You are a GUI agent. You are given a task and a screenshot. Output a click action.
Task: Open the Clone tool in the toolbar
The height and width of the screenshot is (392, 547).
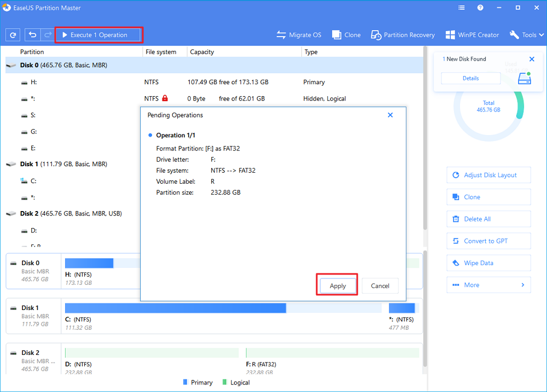point(346,34)
